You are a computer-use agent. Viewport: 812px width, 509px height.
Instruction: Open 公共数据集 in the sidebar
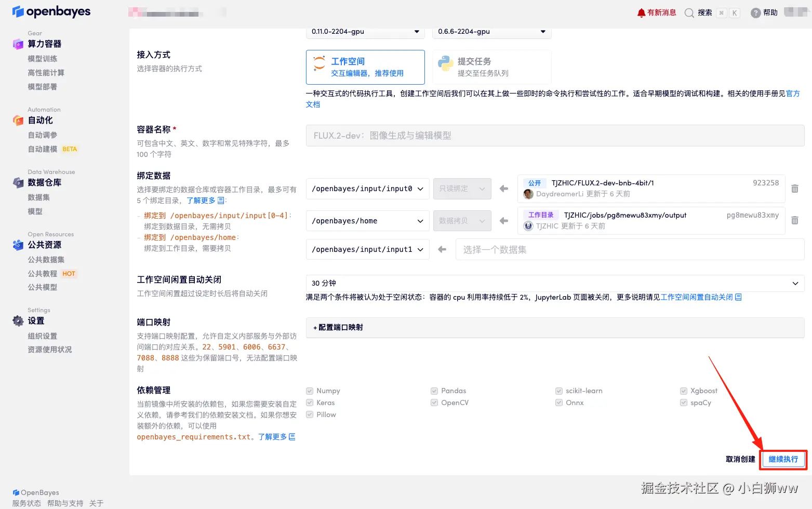pos(46,260)
